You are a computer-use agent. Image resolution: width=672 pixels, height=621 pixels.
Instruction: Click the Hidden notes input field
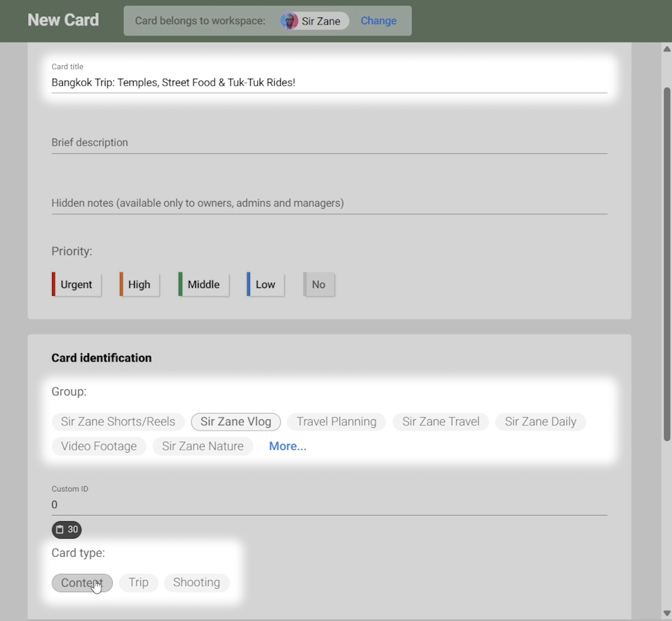[x=329, y=203]
